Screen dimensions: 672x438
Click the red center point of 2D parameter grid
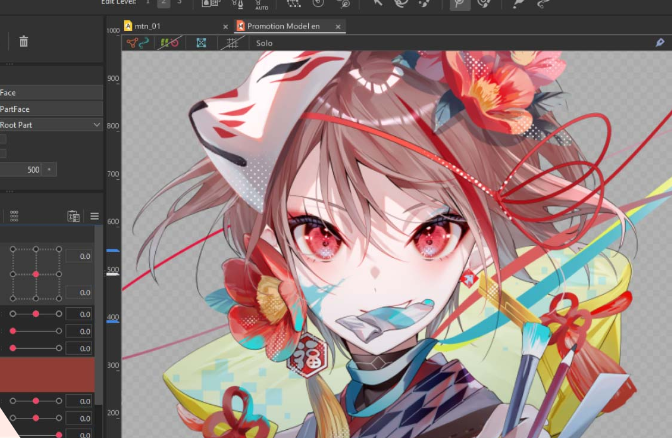tap(36, 274)
